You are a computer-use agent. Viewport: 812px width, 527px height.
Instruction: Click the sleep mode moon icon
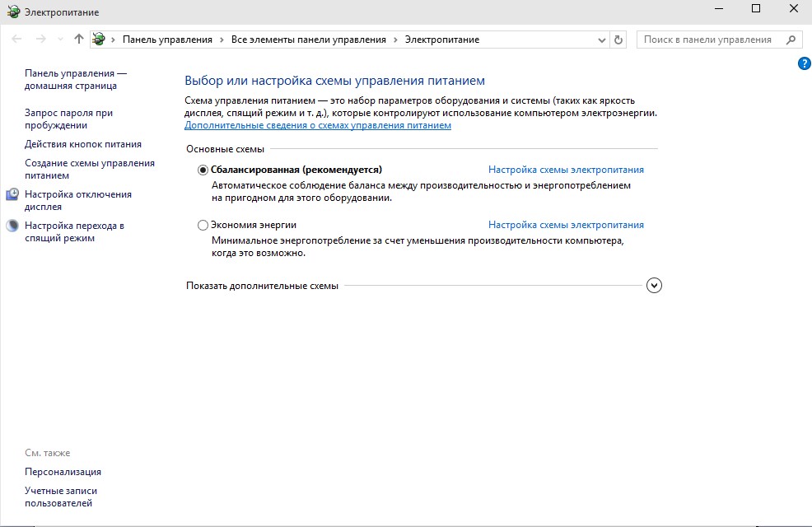[12, 226]
